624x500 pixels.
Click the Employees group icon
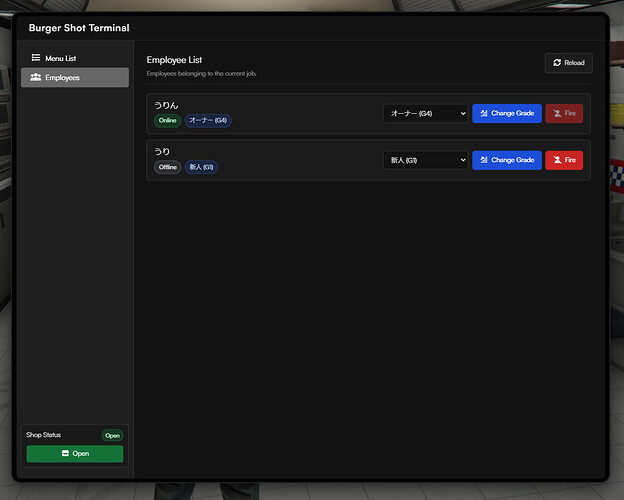36,77
